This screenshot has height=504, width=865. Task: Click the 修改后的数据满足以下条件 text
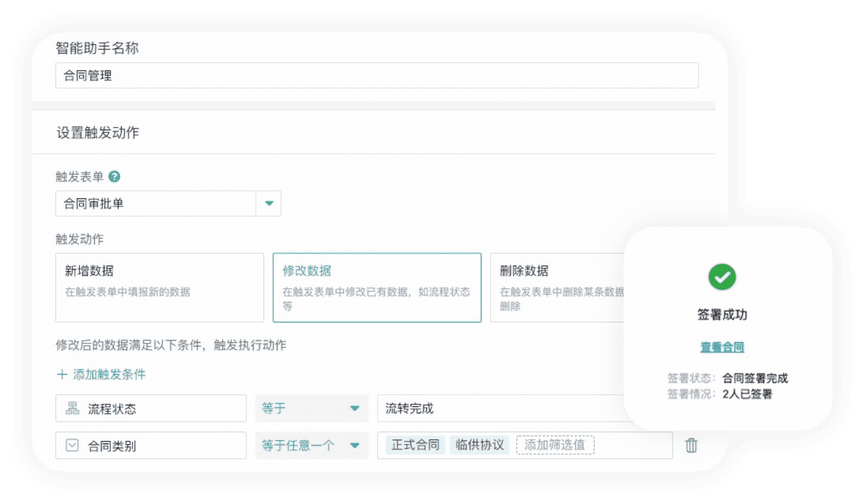click(x=129, y=345)
